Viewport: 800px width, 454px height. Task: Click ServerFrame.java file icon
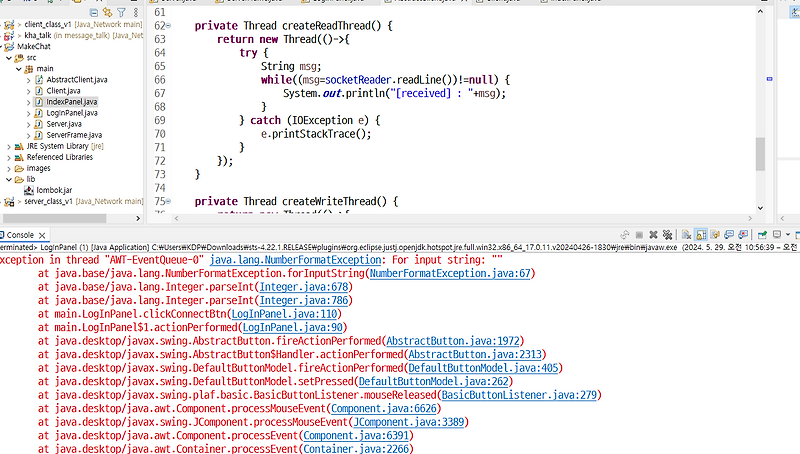click(x=39, y=135)
